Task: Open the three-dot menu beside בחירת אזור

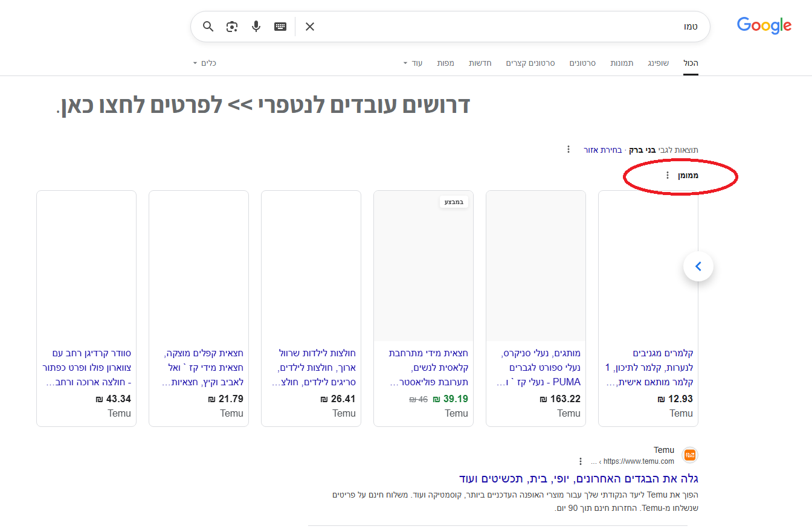Action: pos(569,149)
